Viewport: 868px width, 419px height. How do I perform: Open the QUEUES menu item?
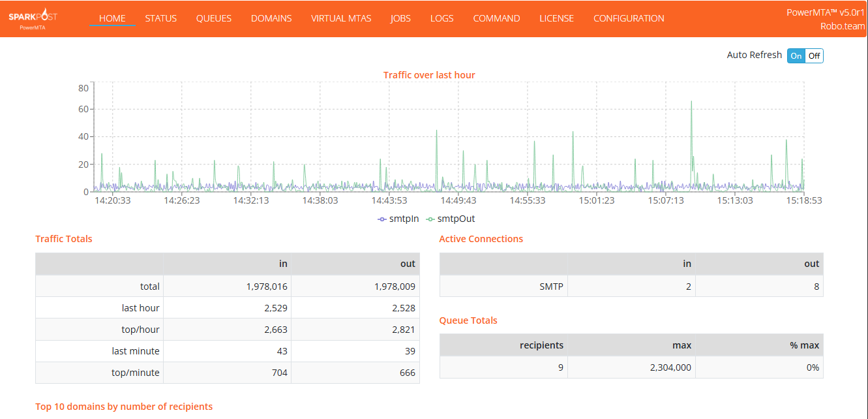pyautogui.click(x=214, y=18)
